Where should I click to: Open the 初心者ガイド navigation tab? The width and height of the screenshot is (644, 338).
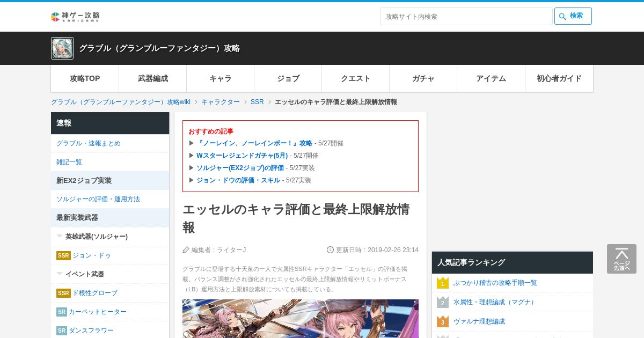(559, 78)
